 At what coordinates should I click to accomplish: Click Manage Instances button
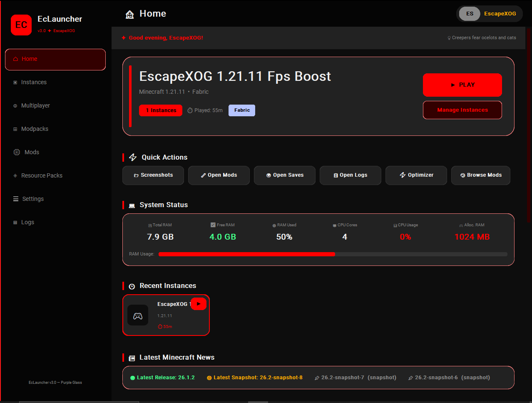(x=462, y=110)
